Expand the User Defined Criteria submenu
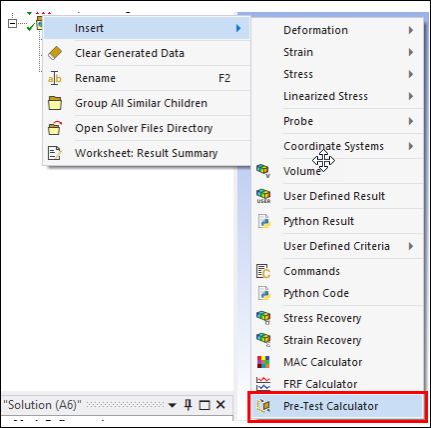Screen dimensions: 431x428 click(x=337, y=246)
